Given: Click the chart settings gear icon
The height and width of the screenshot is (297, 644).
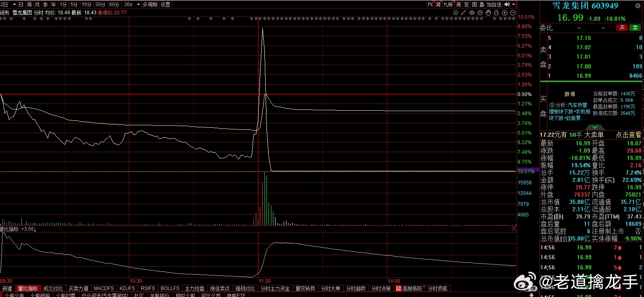Looking at the screenshot, I should click(x=456, y=13).
